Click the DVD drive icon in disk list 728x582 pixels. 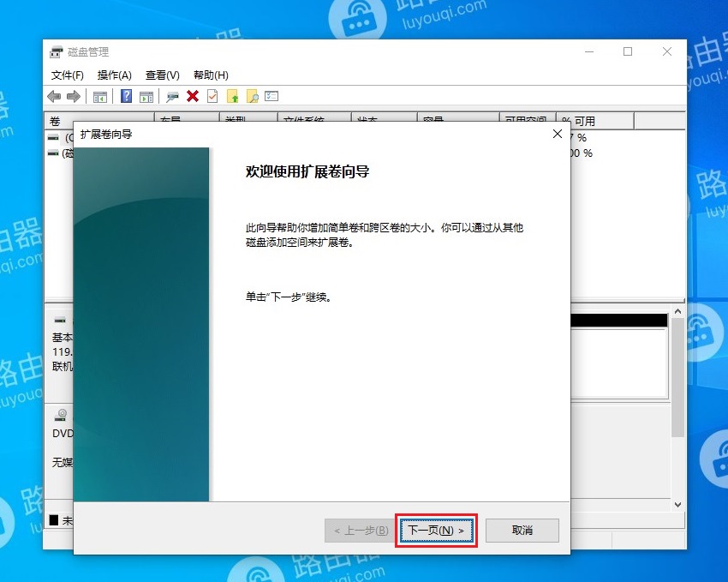pyautogui.click(x=60, y=415)
